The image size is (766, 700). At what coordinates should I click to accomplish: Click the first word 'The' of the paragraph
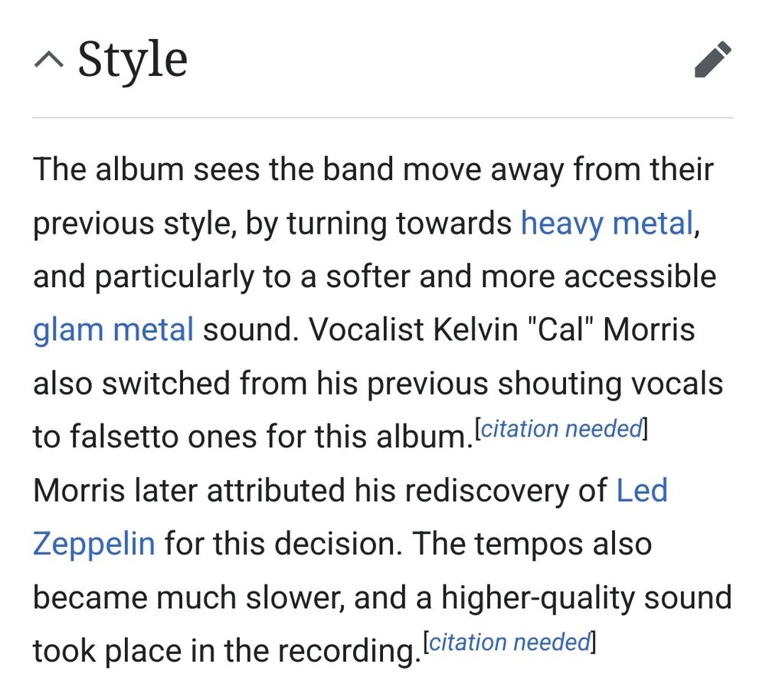(59, 169)
